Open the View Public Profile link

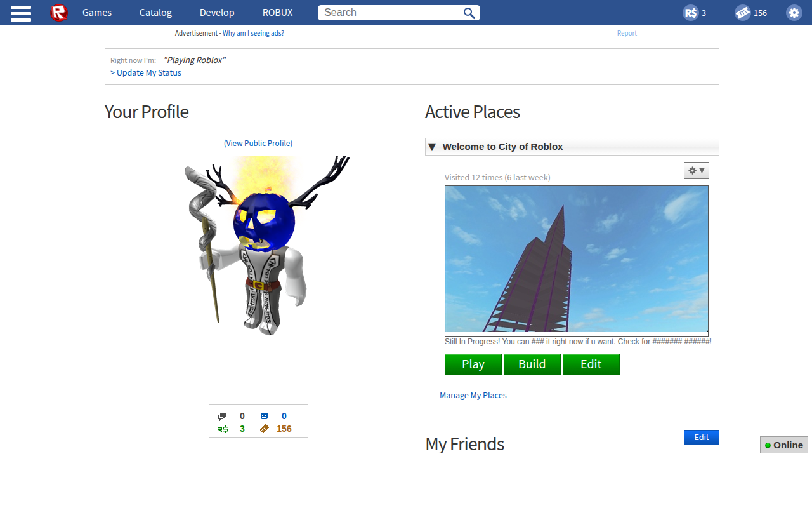pos(258,143)
